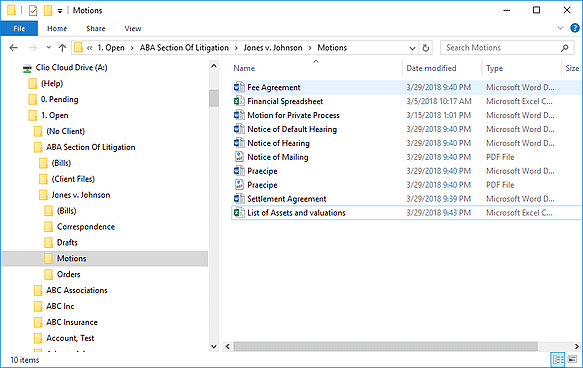Open dropdown after ABA Section Of Litigation breadcrumb
Screen dimensions: 583x368
(236, 48)
